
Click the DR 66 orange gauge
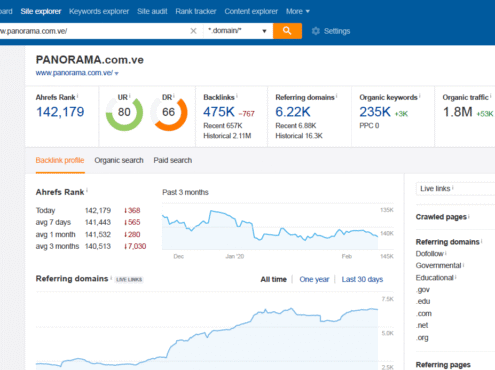tap(169, 112)
